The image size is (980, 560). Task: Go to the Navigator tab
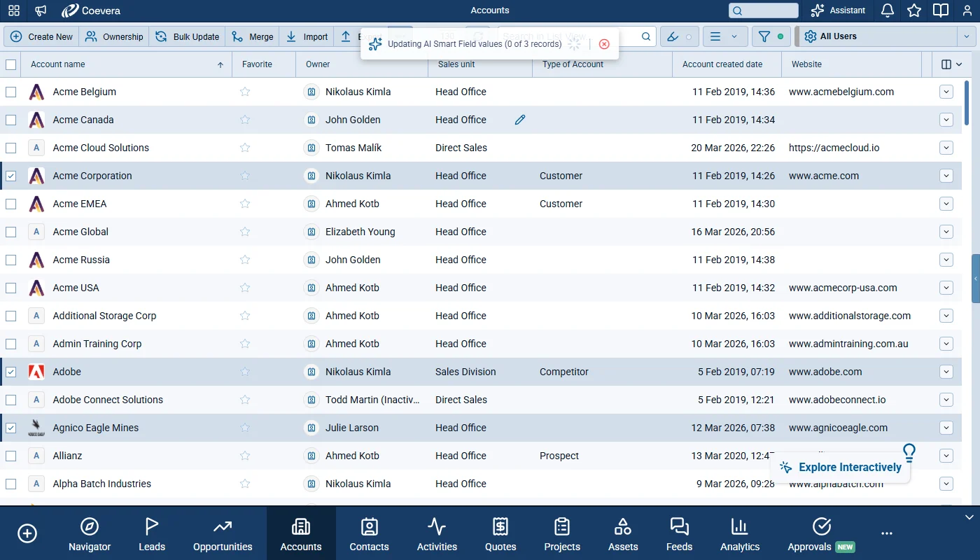(x=90, y=533)
